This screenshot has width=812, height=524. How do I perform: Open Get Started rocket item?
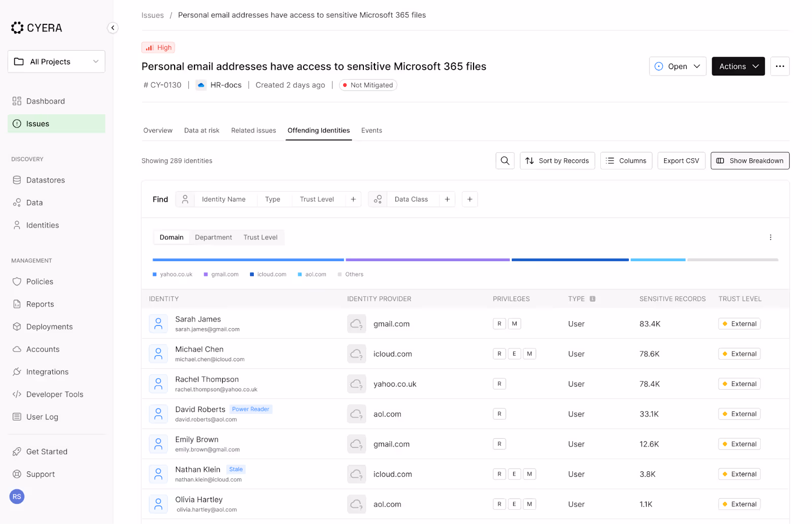[56, 451]
